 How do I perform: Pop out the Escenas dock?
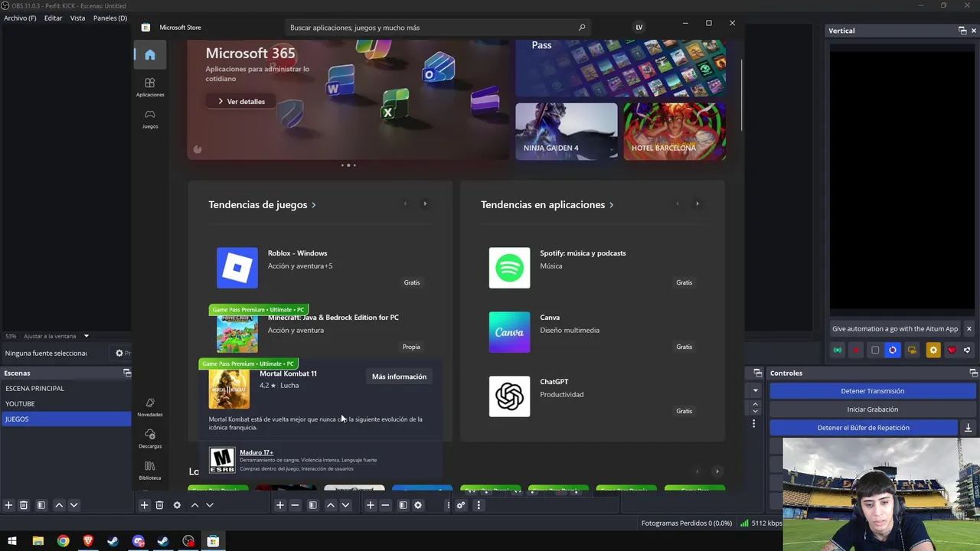coord(127,373)
